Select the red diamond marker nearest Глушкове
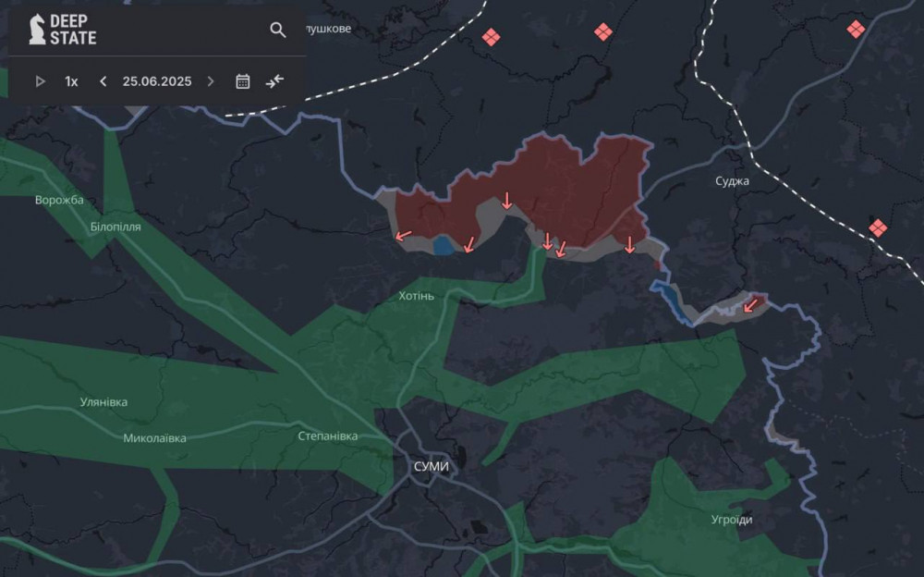Image resolution: width=924 pixels, height=577 pixels. point(491,38)
